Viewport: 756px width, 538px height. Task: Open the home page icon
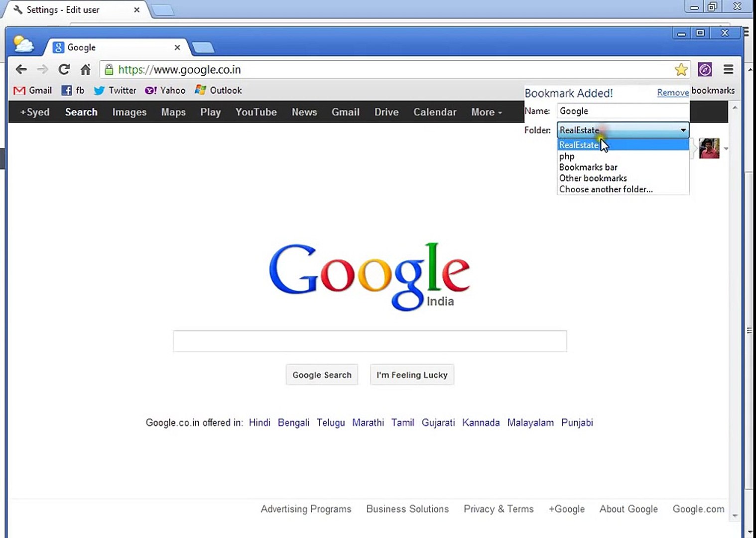click(86, 70)
